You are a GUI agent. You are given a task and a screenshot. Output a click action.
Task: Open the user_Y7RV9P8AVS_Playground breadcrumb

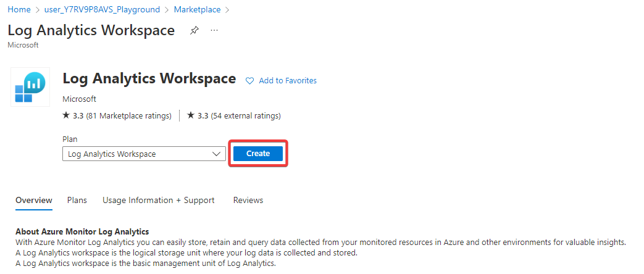tap(102, 10)
